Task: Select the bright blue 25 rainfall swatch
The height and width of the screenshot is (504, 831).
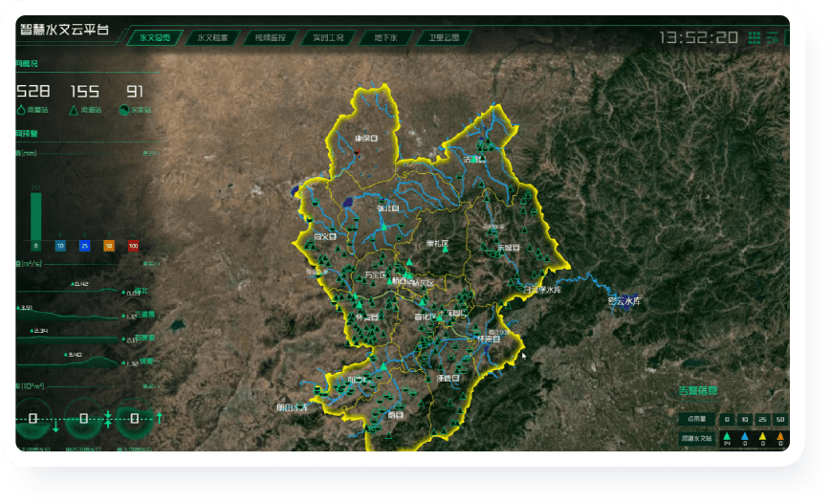Action: (84, 246)
